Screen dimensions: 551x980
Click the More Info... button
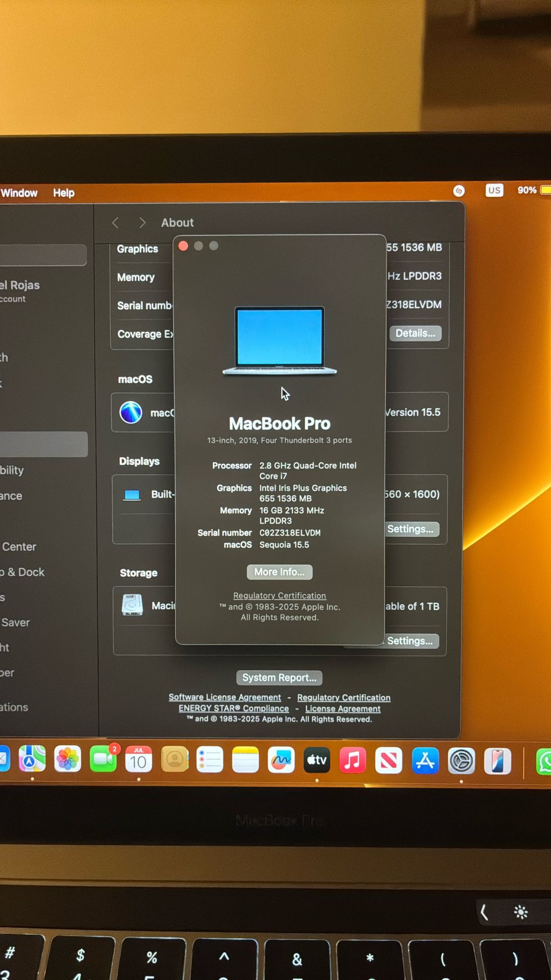tap(280, 572)
